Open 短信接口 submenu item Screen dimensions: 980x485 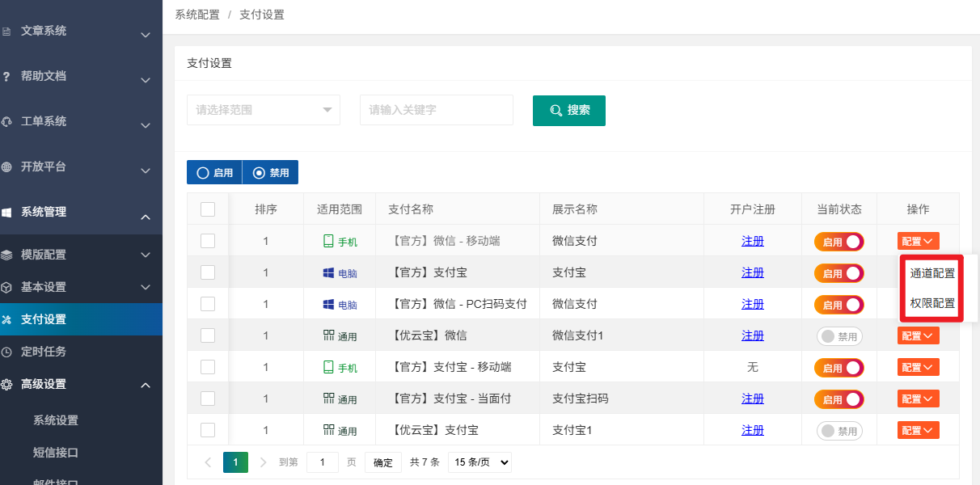pos(56,453)
